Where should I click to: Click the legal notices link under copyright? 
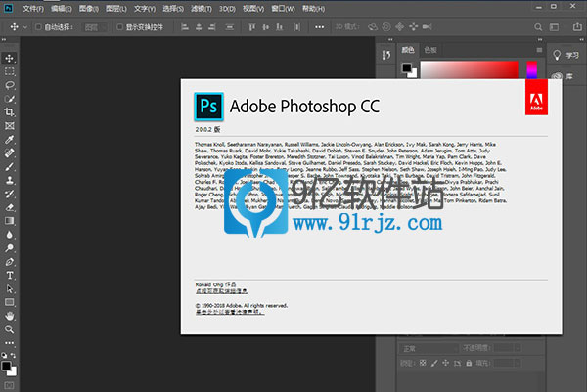230,312
